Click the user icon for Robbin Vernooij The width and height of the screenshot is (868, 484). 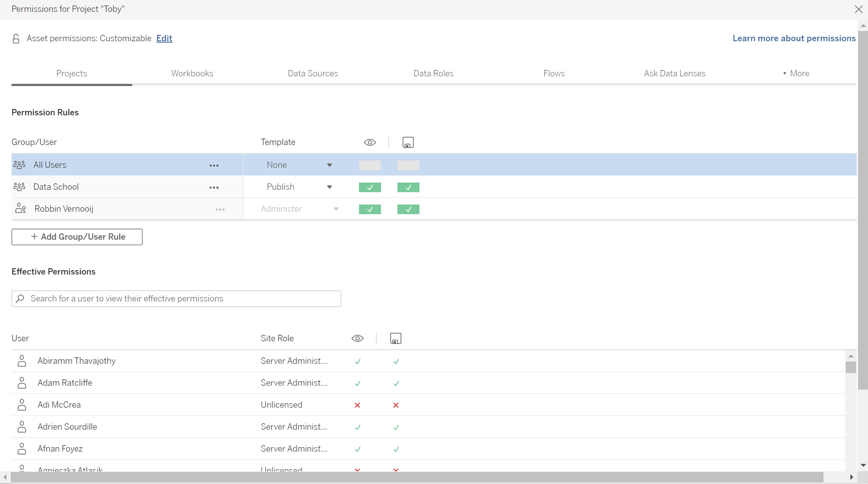coord(20,209)
